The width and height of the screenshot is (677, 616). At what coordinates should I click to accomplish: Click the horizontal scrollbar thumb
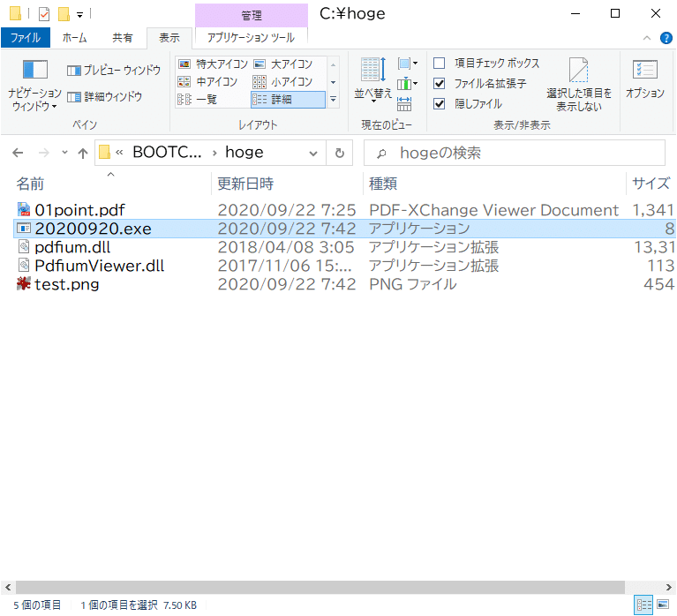coord(320,587)
